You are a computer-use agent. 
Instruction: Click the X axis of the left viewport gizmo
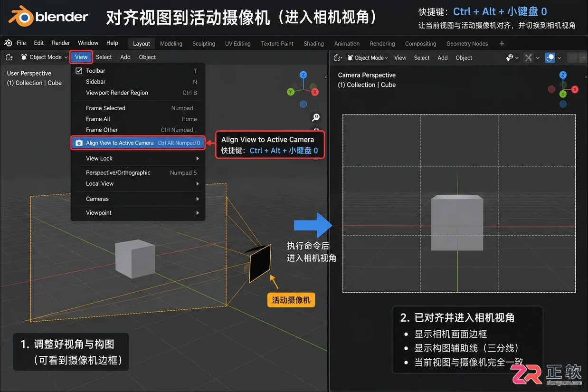click(x=315, y=92)
